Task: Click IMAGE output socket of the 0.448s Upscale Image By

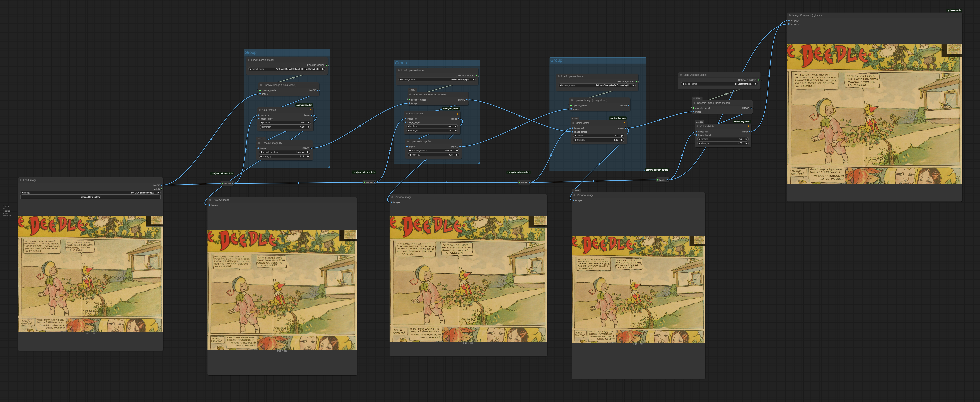Action: (311, 148)
